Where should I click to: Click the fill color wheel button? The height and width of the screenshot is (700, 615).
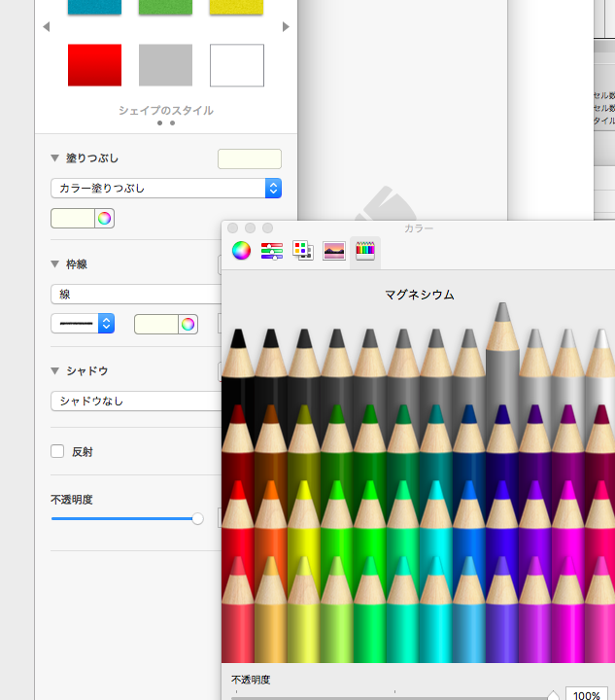click(x=104, y=219)
